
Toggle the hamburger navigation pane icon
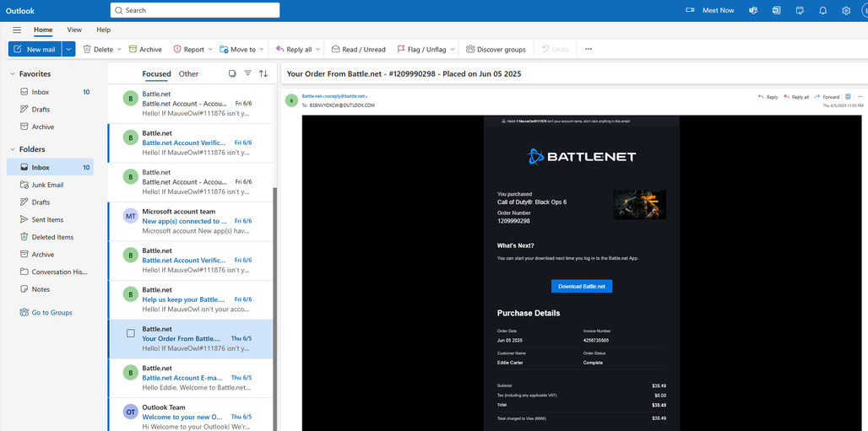[17, 30]
